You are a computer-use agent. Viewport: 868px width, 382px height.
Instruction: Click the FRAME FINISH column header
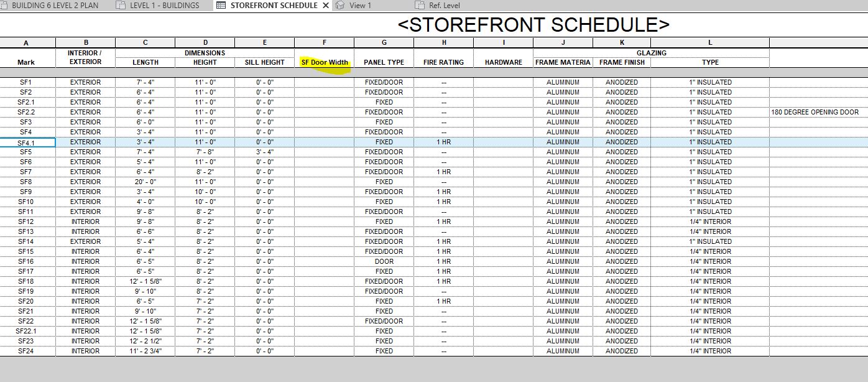pyautogui.click(x=622, y=62)
